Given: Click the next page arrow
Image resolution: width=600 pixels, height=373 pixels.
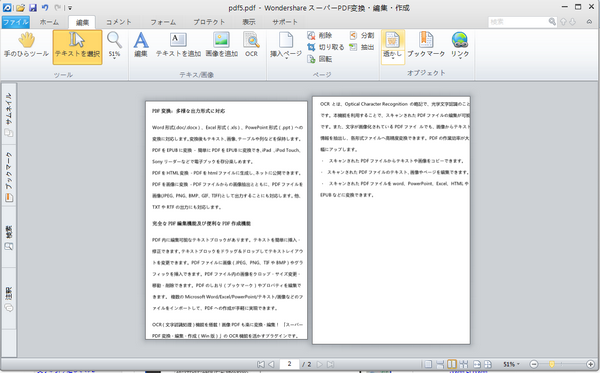Looking at the screenshot, I should (x=320, y=364).
